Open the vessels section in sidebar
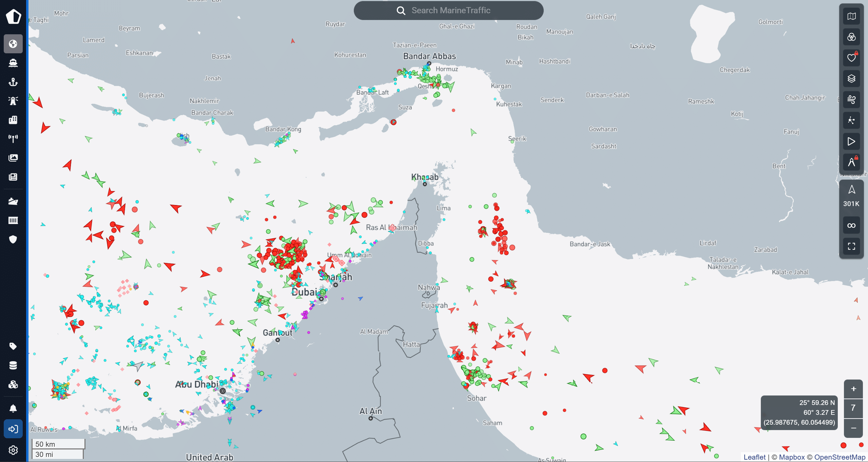The height and width of the screenshot is (462, 868). point(13,63)
